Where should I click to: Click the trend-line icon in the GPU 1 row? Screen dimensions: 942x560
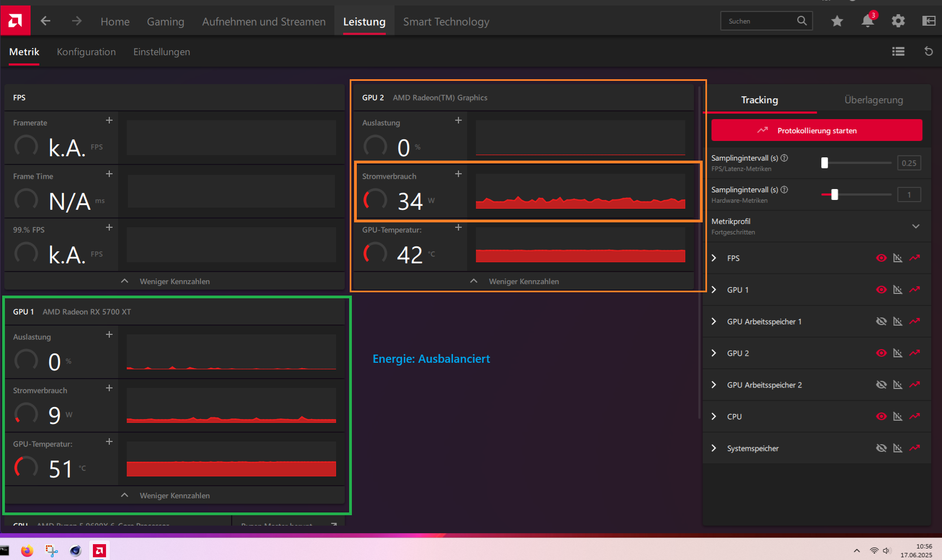tap(915, 290)
